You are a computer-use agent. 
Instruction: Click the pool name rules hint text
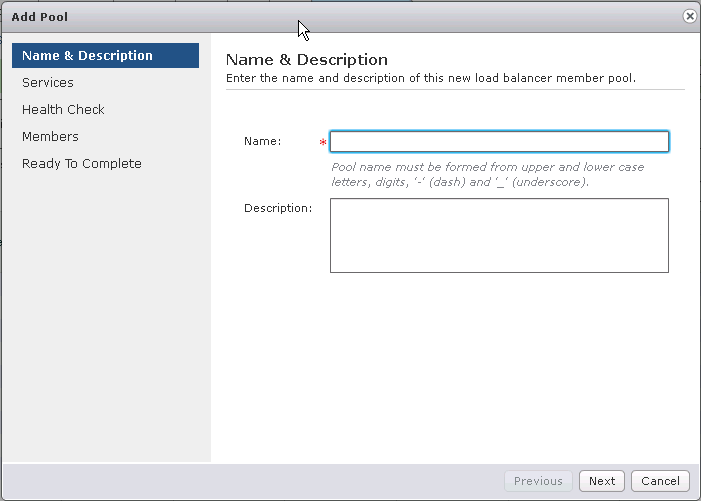(487, 174)
